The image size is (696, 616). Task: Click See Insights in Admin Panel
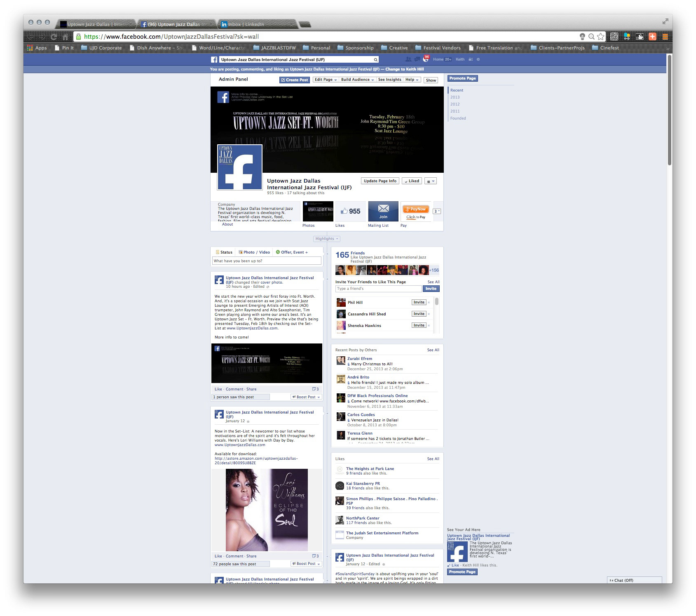[389, 80]
